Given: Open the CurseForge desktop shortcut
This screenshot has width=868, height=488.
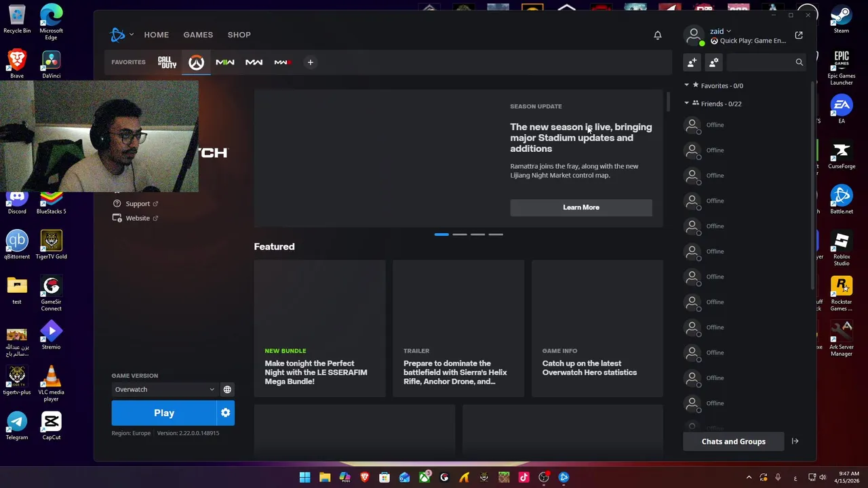Looking at the screenshot, I should pos(842,155).
